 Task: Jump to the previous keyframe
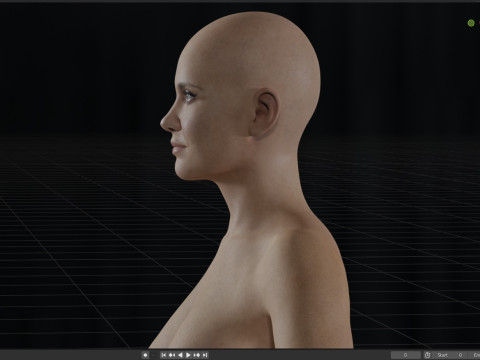172,355
